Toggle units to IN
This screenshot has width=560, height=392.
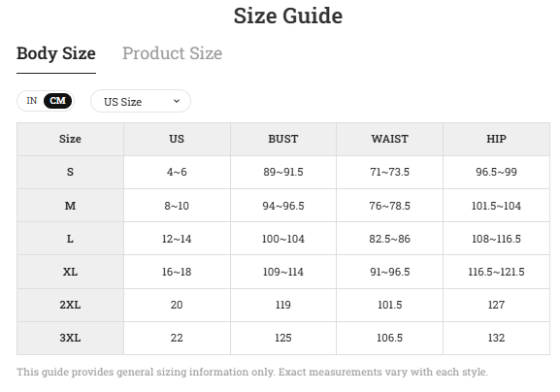[x=32, y=101]
